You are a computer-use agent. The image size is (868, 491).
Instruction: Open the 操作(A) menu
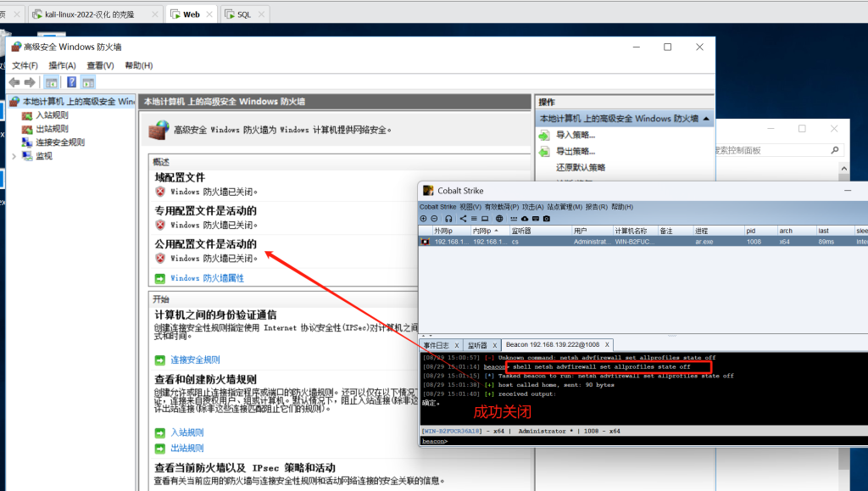[x=62, y=65]
